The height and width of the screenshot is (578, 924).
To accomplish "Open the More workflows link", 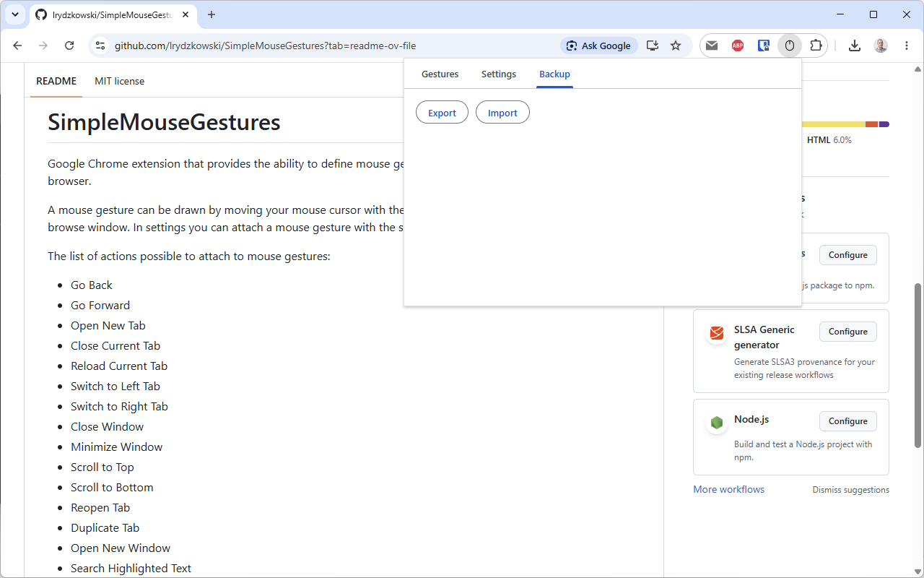I will pyautogui.click(x=728, y=489).
